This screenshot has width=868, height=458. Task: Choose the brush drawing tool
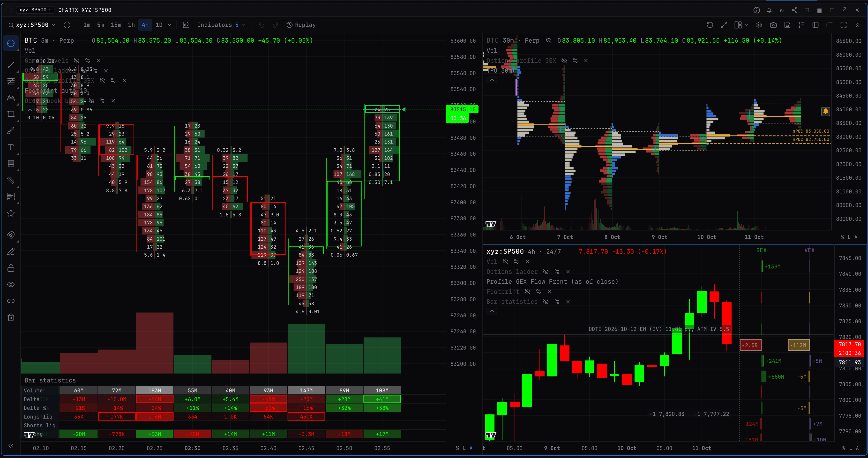11,130
